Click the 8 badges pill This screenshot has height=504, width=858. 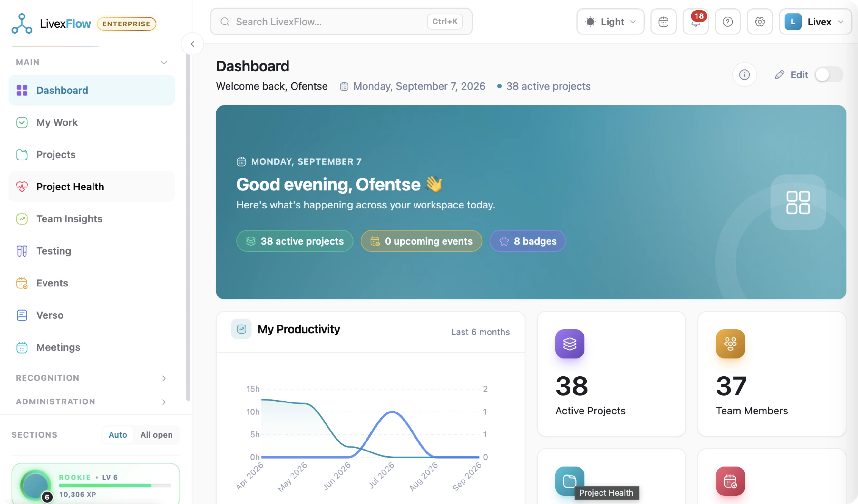[x=527, y=241]
